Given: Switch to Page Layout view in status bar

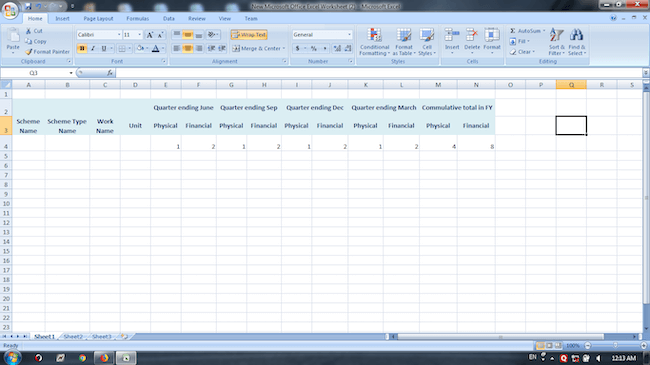Looking at the screenshot, I should click(549, 346).
